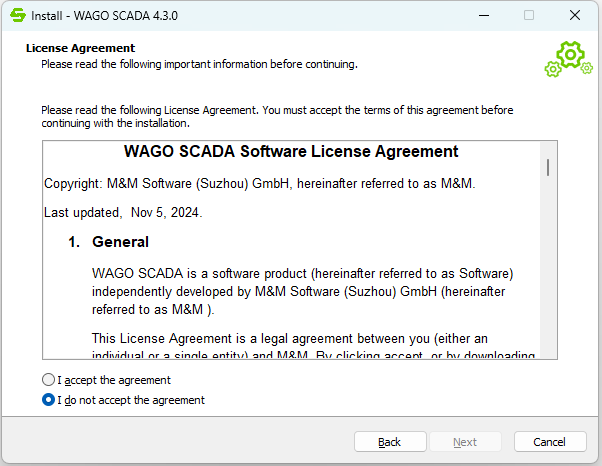
Task: Click the license text scrollbar thumb
Action: point(548,166)
